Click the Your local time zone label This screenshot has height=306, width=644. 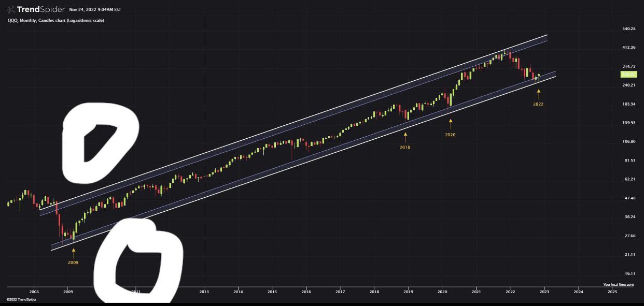point(618,284)
